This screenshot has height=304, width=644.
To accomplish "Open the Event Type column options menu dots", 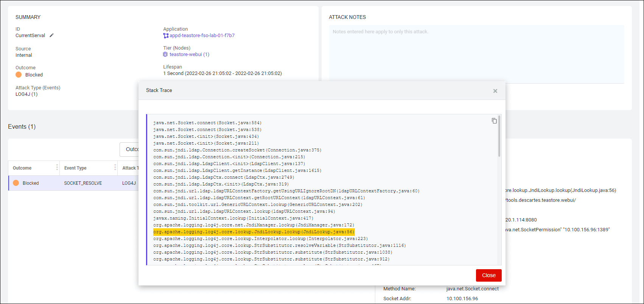I will 115,167.
